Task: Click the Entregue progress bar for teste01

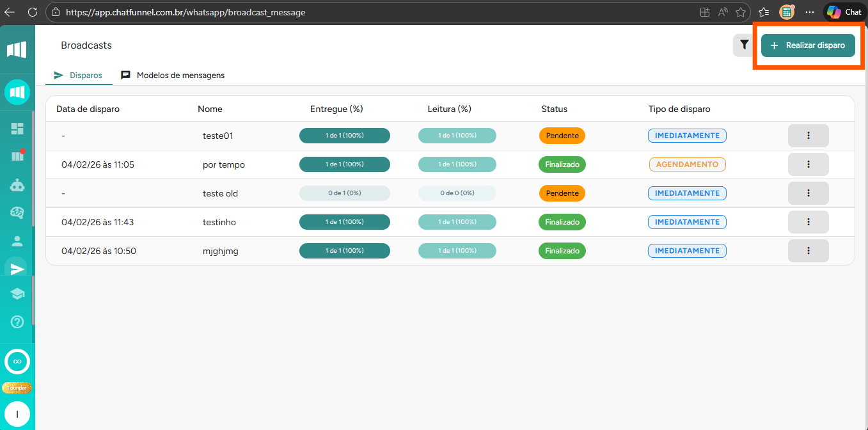Action: [345, 136]
